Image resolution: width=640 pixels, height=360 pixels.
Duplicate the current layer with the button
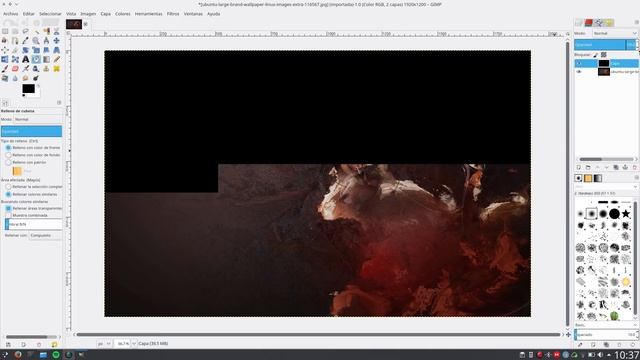tap(616, 167)
